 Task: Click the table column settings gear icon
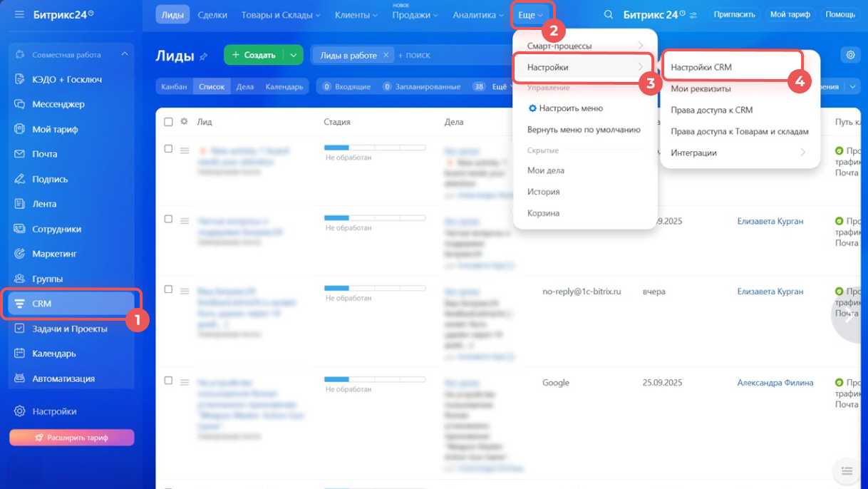pyautogui.click(x=184, y=122)
